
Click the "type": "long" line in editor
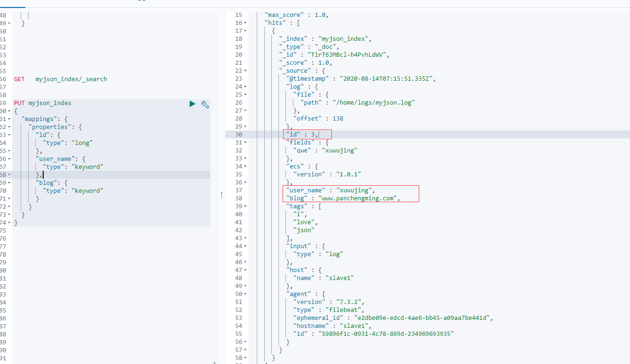pyautogui.click(x=68, y=143)
